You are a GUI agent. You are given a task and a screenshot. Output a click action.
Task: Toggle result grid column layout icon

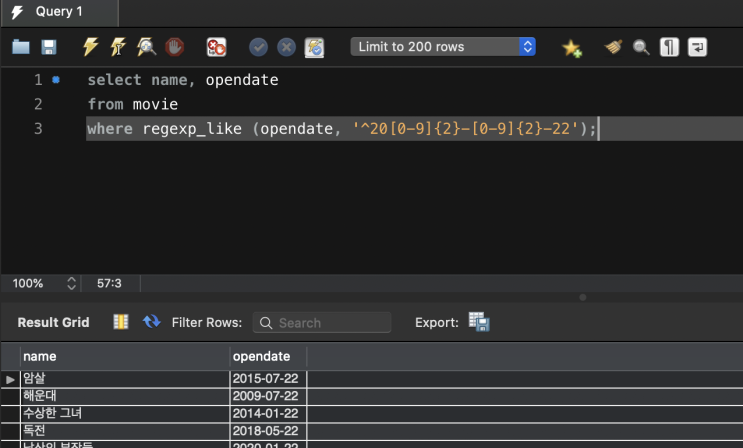[x=121, y=322]
